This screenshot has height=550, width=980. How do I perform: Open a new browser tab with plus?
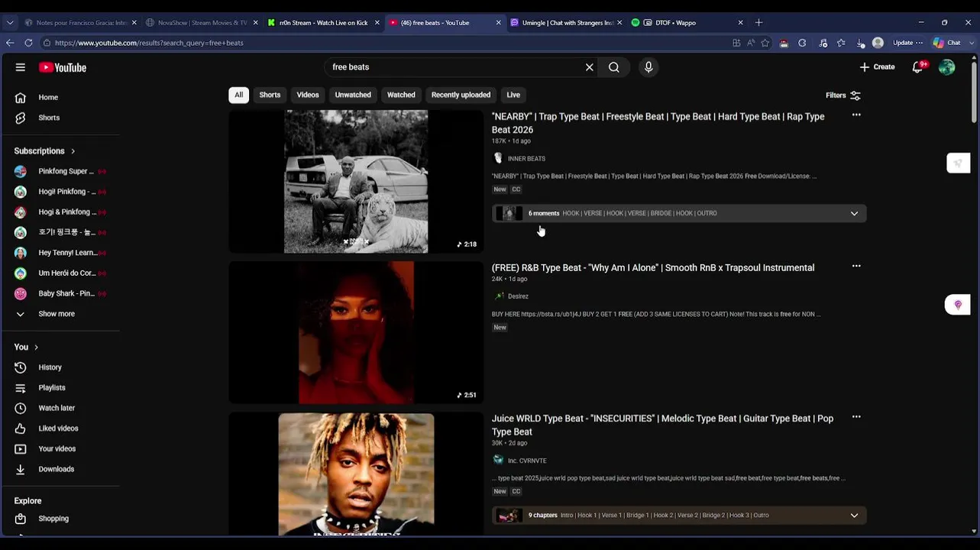tap(759, 23)
